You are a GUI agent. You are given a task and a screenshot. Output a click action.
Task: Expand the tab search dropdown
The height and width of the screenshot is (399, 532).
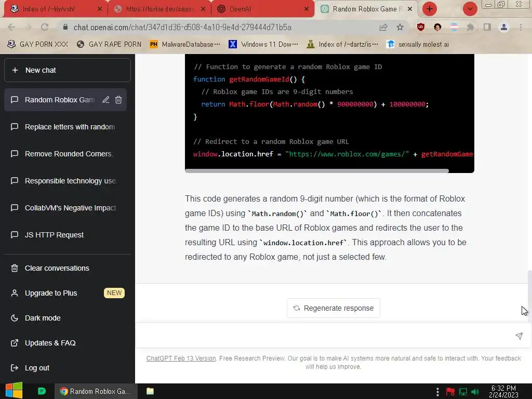[470, 9]
